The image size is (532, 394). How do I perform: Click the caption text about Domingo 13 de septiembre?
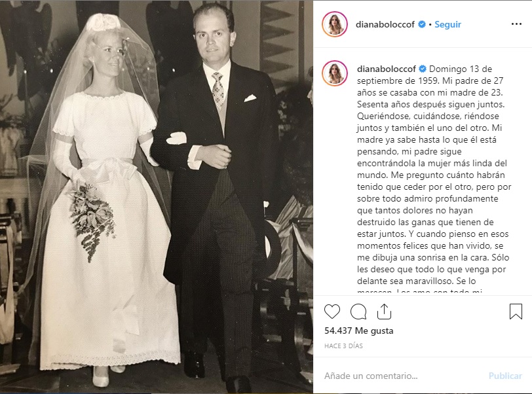(434, 175)
